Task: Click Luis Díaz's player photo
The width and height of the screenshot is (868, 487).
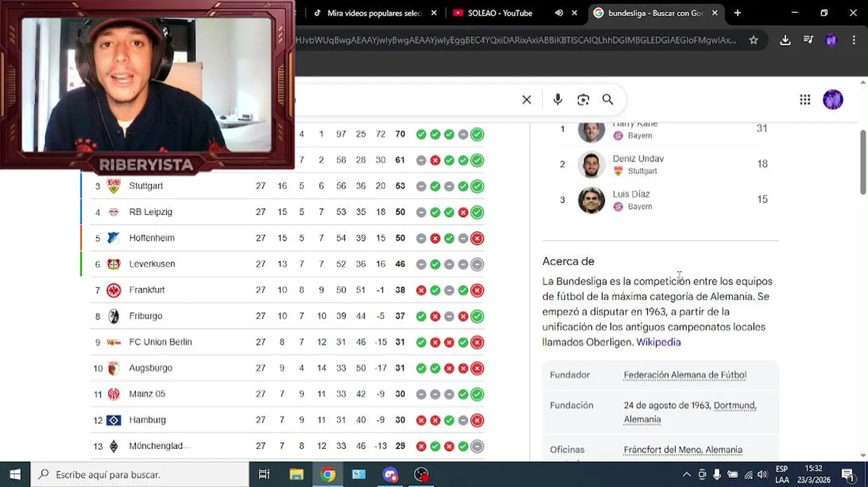Action: click(592, 200)
